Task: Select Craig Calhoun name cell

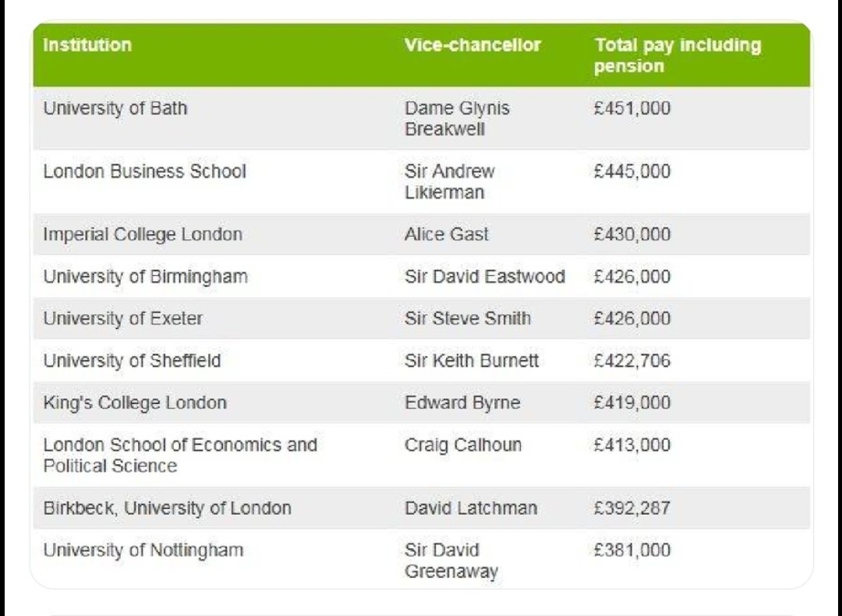Action: (x=463, y=444)
